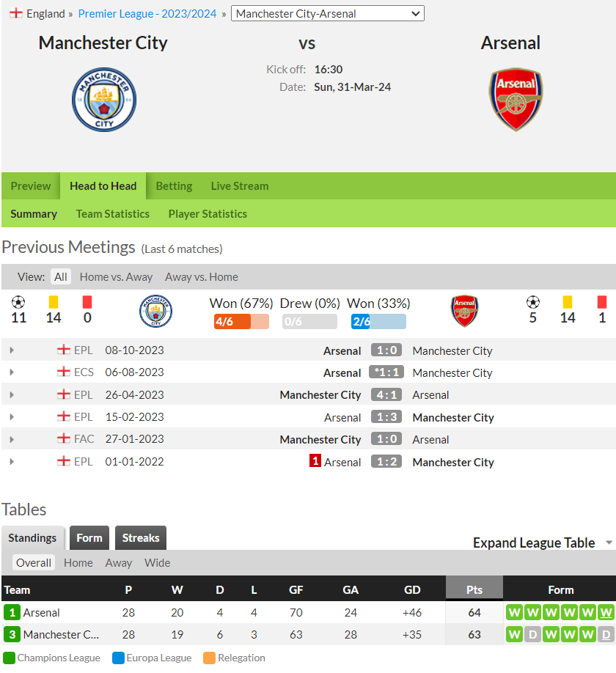The width and height of the screenshot is (616, 673).
Task: Switch to Player Statistics sub-tab
Action: click(208, 214)
